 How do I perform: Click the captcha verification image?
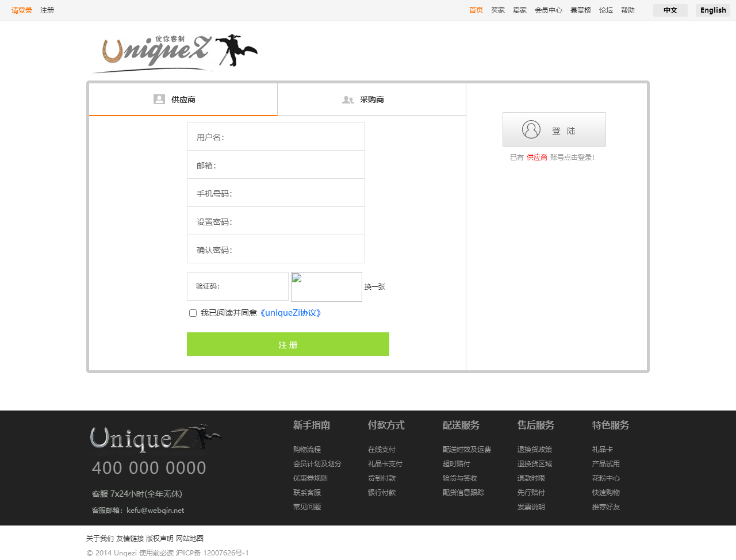click(x=326, y=287)
